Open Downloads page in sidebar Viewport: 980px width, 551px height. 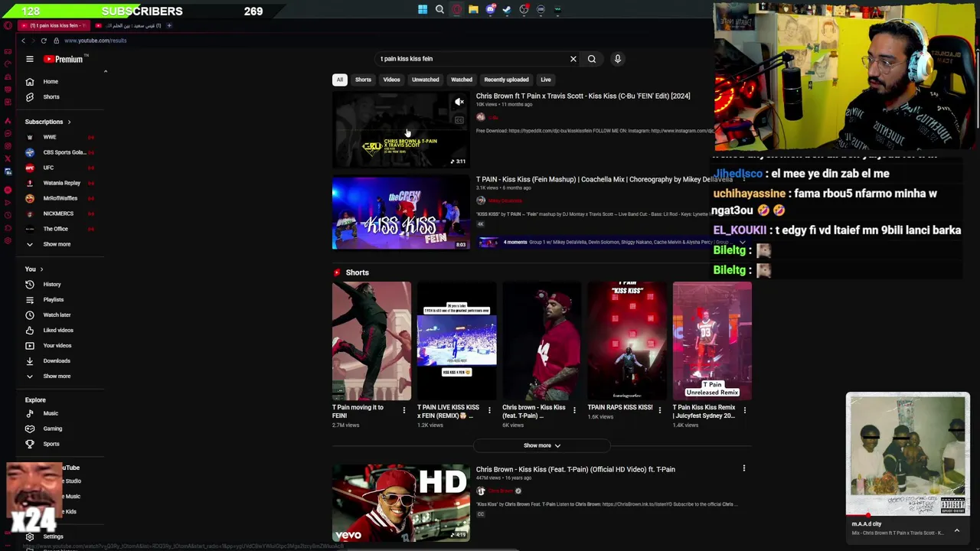click(57, 361)
